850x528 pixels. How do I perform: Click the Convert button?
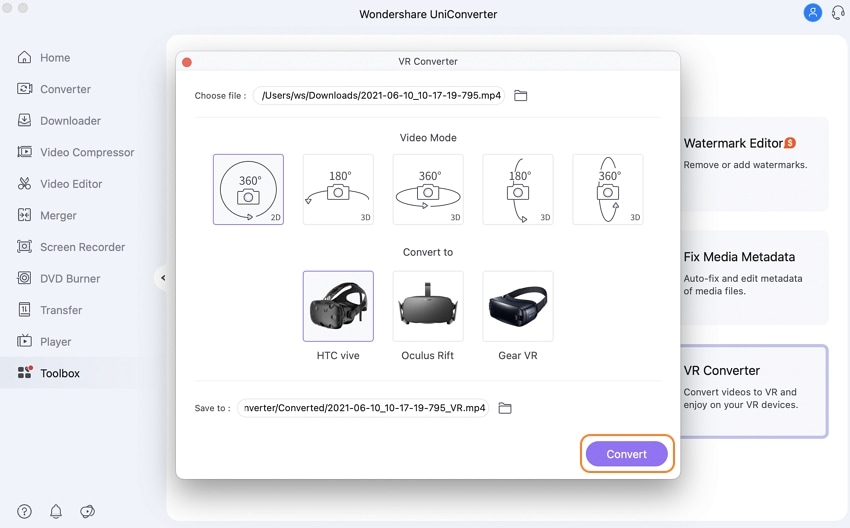pos(627,454)
